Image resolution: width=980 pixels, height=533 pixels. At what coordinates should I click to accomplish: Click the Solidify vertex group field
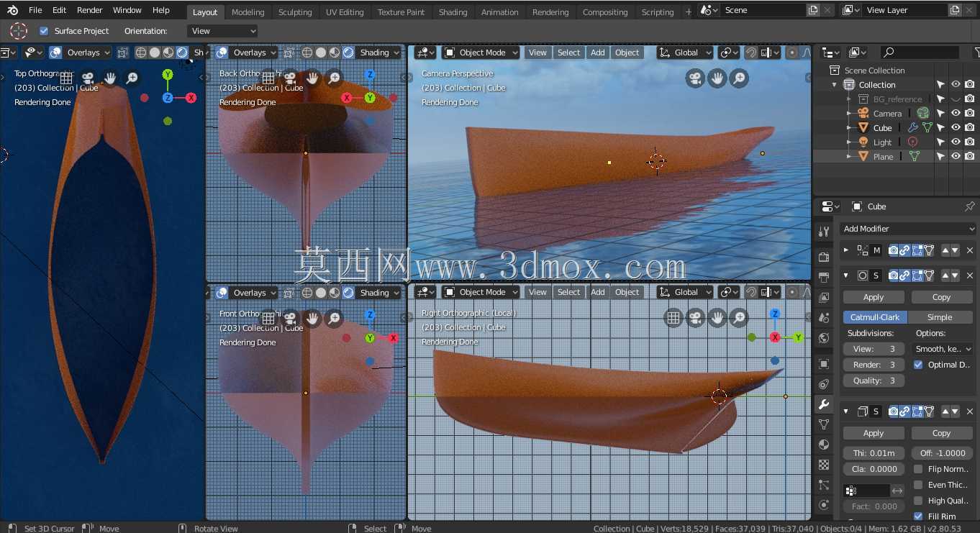pyautogui.click(x=867, y=491)
